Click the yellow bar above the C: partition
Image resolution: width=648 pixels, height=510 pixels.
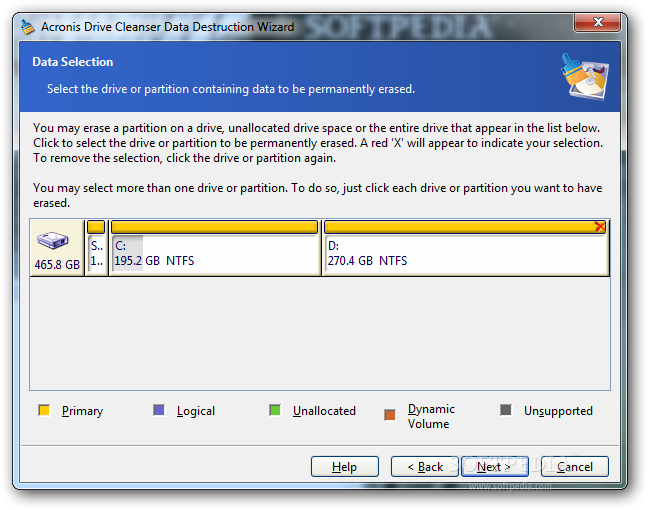tap(214, 227)
